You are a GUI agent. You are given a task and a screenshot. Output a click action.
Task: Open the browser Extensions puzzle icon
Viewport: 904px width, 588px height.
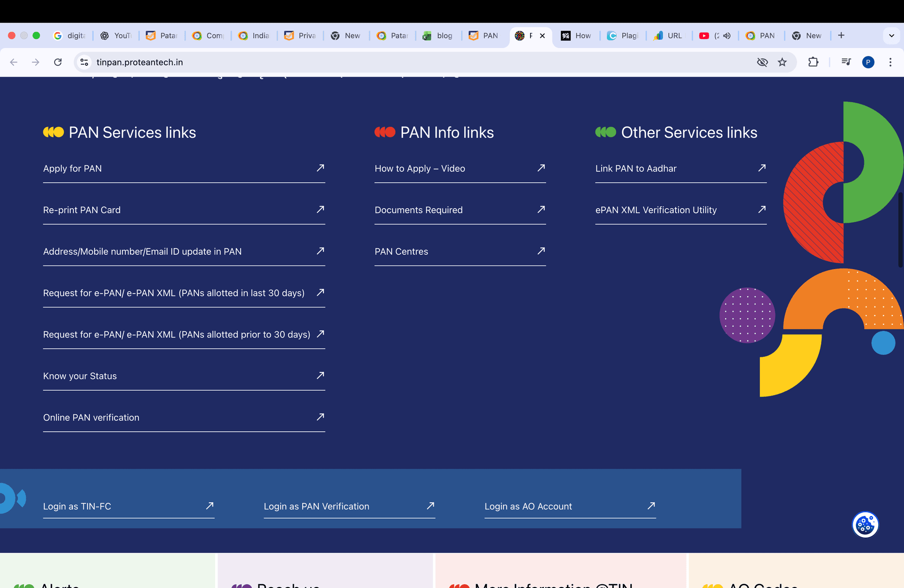(x=813, y=62)
